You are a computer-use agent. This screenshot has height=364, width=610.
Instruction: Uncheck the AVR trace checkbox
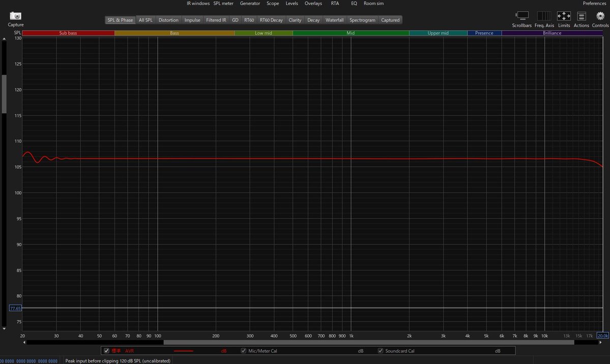click(x=106, y=351)
